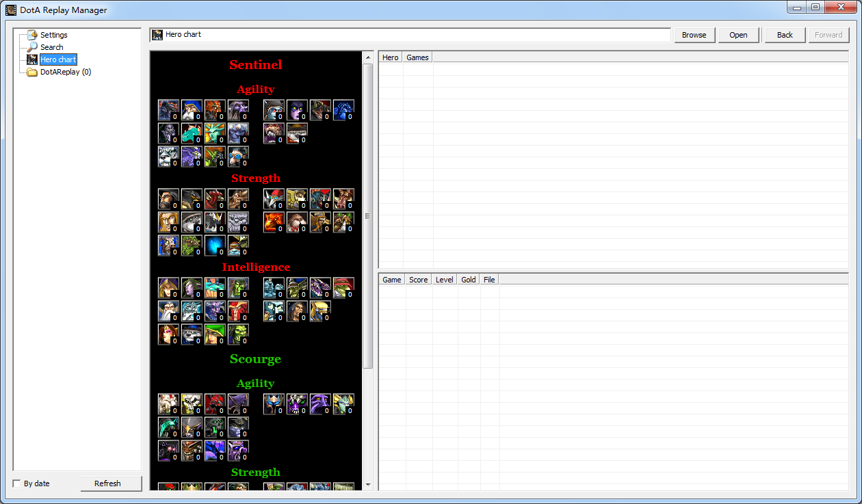Click the hero chart vertical scrollbar thumb
The height and width of the screenshot is (504, 862).
[367, 216]
